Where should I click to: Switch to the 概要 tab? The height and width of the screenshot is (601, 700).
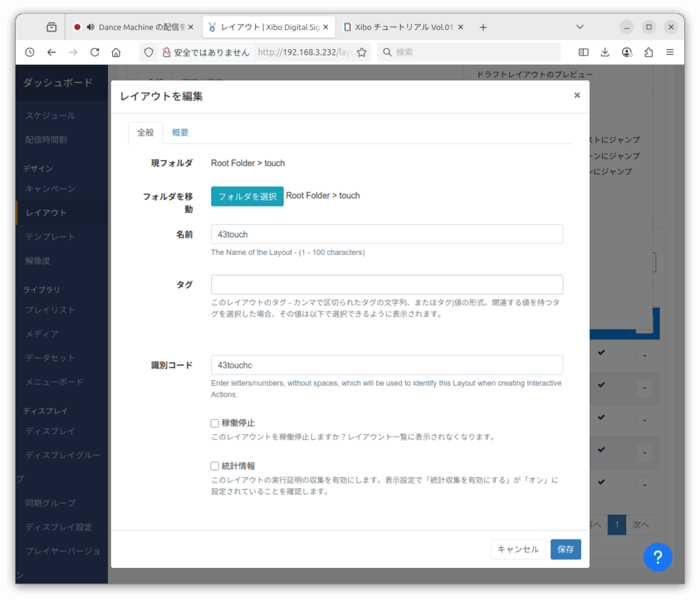click(180, 133)
